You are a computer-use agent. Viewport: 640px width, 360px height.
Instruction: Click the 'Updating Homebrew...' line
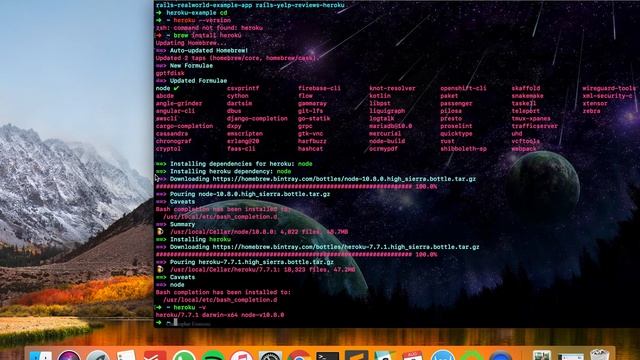tap(191, 43)
